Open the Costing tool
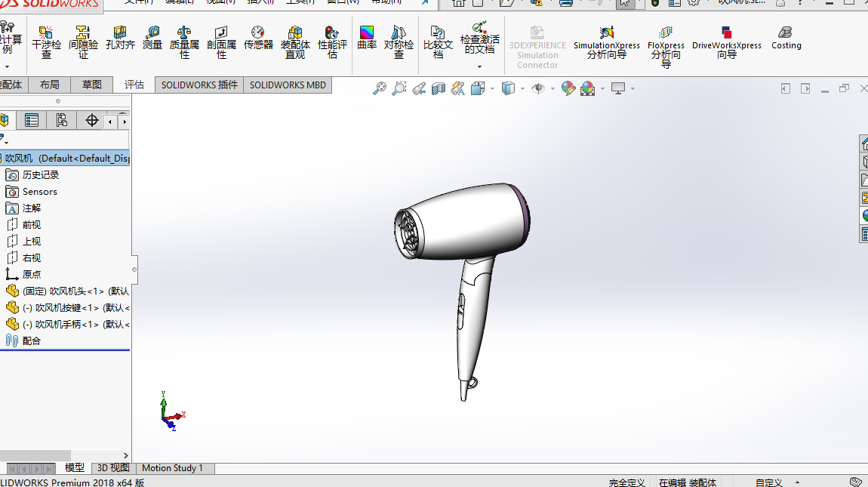 pos(786,38)
